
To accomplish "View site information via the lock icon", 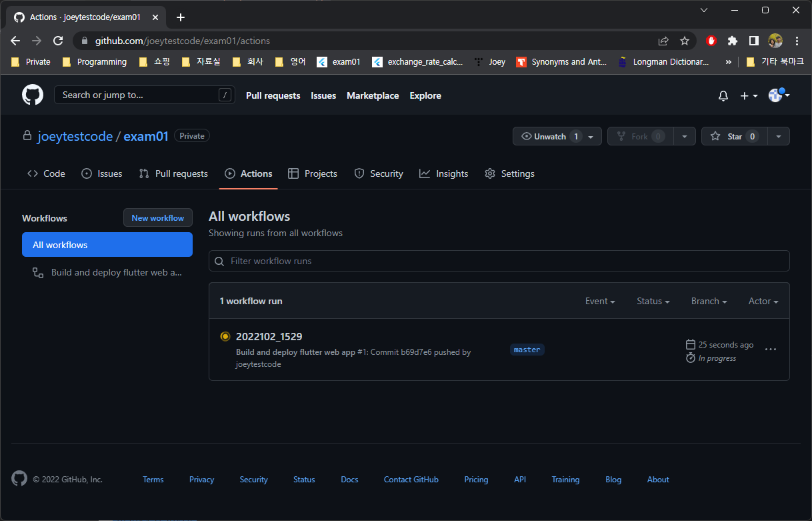I will (84, 41).
